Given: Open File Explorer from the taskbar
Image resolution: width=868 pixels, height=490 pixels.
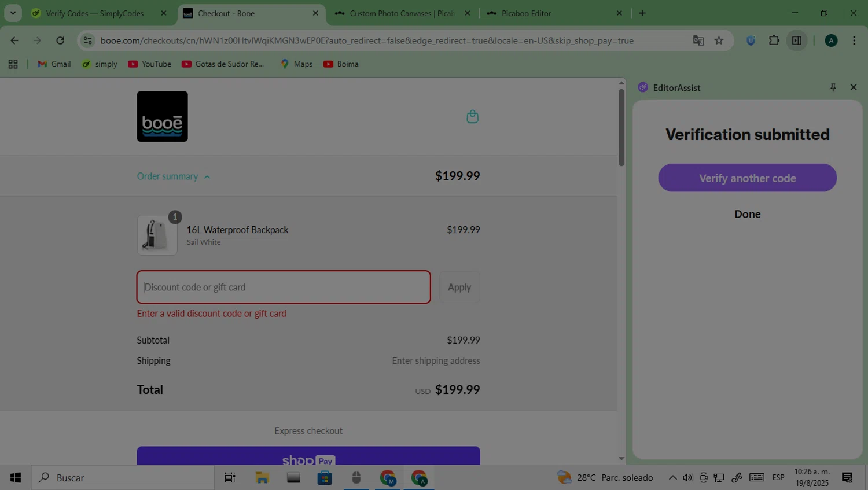Looking at the screenshot, I should (x=262, y=478).
